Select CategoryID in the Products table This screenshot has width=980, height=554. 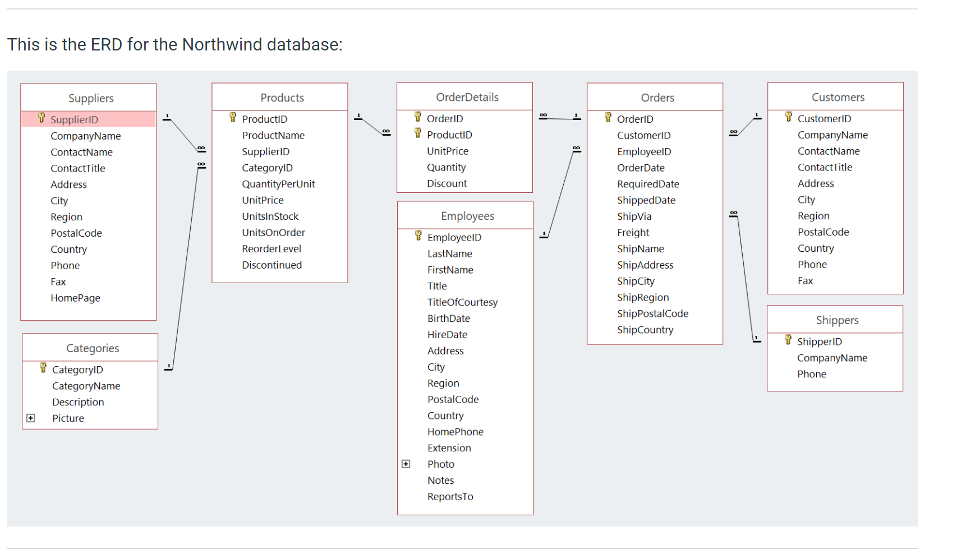click(268, 168)
